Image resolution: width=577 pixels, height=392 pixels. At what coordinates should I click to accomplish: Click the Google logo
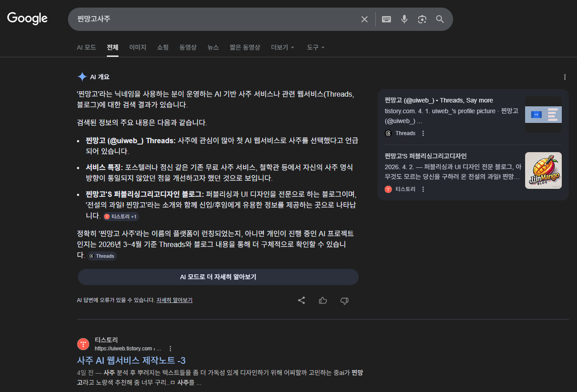[x=27, y=18]
